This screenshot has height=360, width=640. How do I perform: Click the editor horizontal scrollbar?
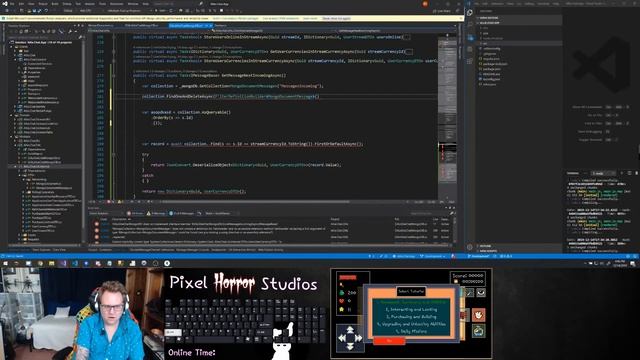pos(255,202)
